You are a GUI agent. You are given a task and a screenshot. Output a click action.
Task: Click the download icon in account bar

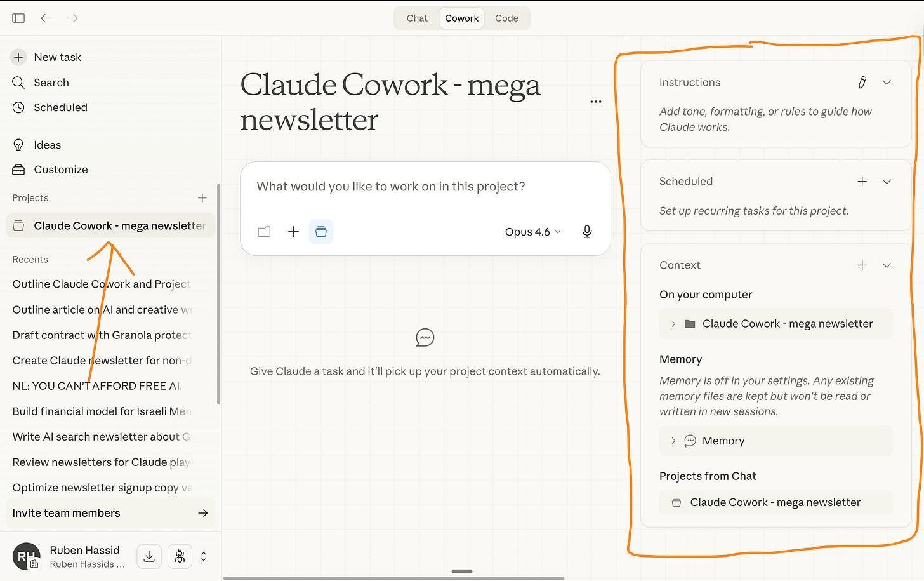(x=149, y=556)
